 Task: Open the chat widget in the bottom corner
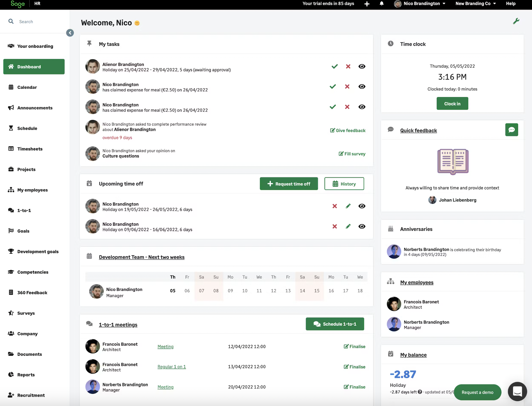tap(517, 391)
